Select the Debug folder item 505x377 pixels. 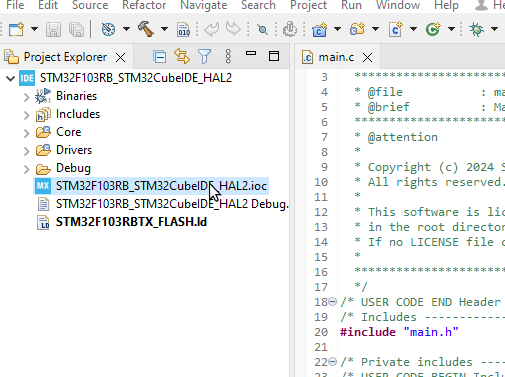tap(73, 168)
